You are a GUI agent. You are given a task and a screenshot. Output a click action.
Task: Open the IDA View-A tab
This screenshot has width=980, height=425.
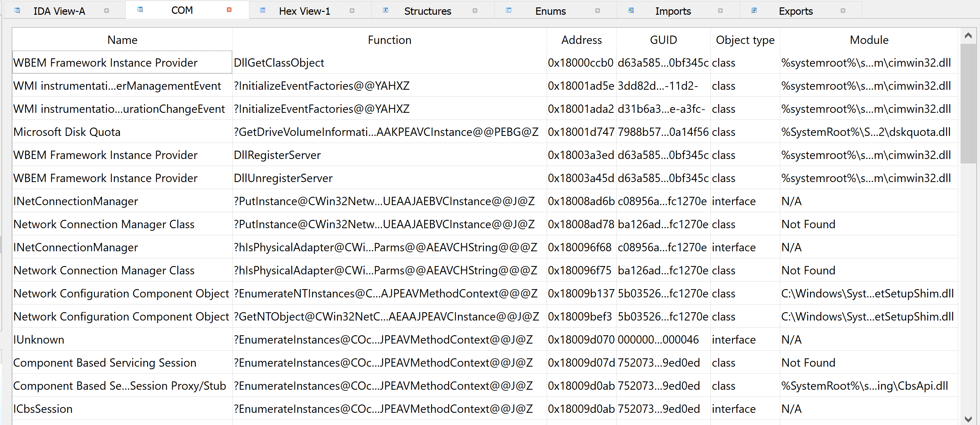coord(59,11)
